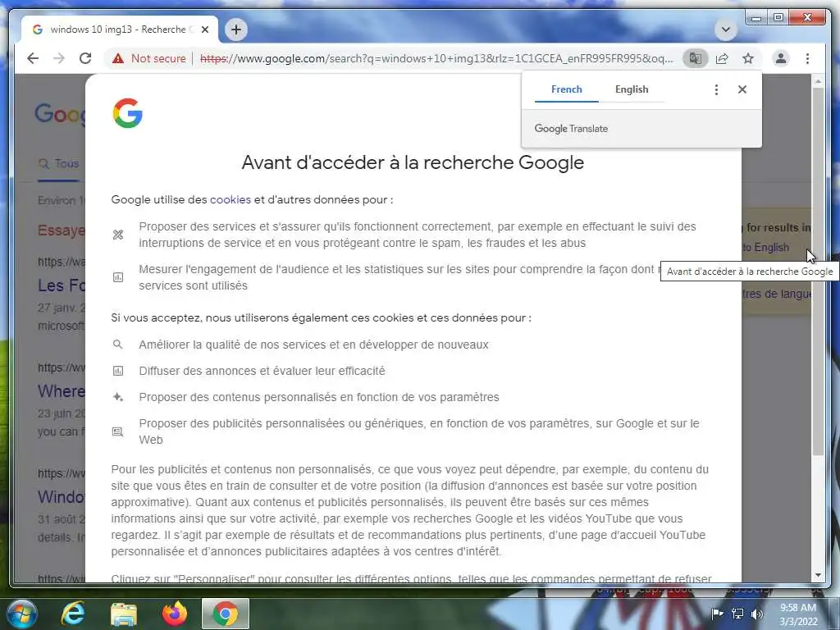Click the Les Fo result title behind dialog

click(x=61, y=285)
